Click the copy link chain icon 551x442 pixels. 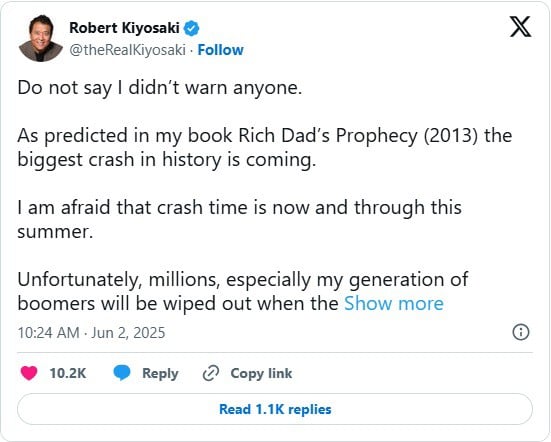211,373
